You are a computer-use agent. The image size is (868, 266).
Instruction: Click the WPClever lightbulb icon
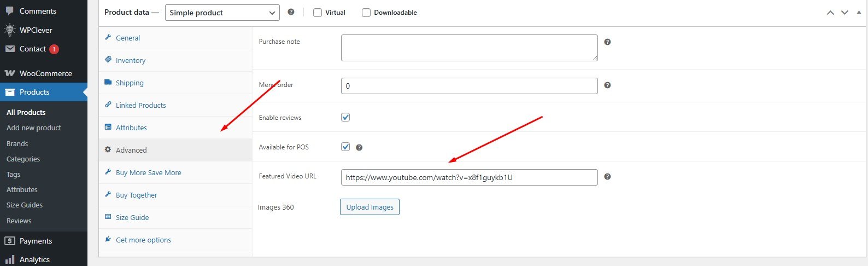(x=9, y=30)
